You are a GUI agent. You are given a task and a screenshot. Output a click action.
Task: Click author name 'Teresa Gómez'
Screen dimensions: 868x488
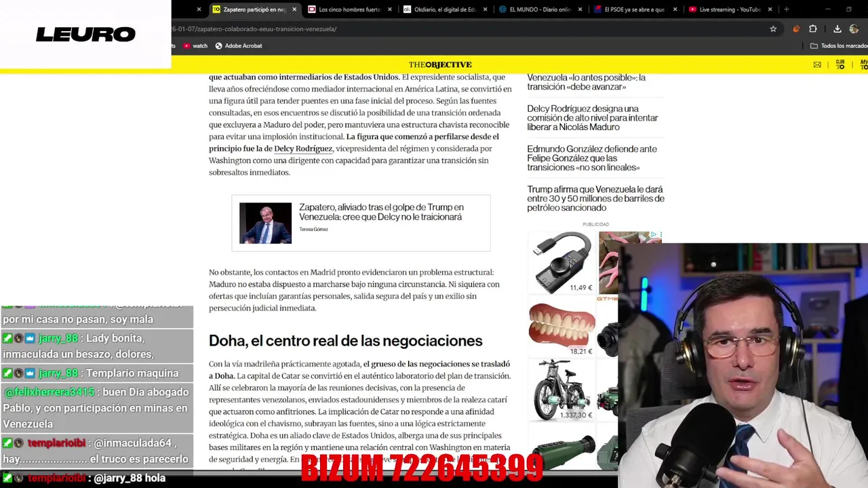pyautogui.click(x=313, y=230)
